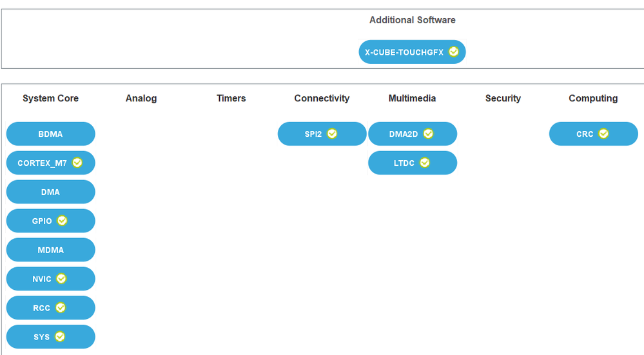This screenshot has width=644, height=355.
Task: Open the MDMA configuration button
Action: pos(50,250)
